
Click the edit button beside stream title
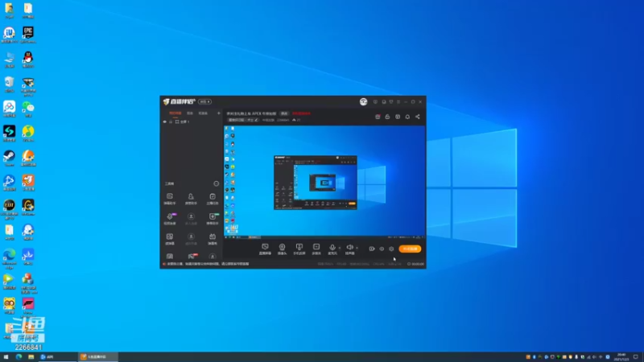284,113
